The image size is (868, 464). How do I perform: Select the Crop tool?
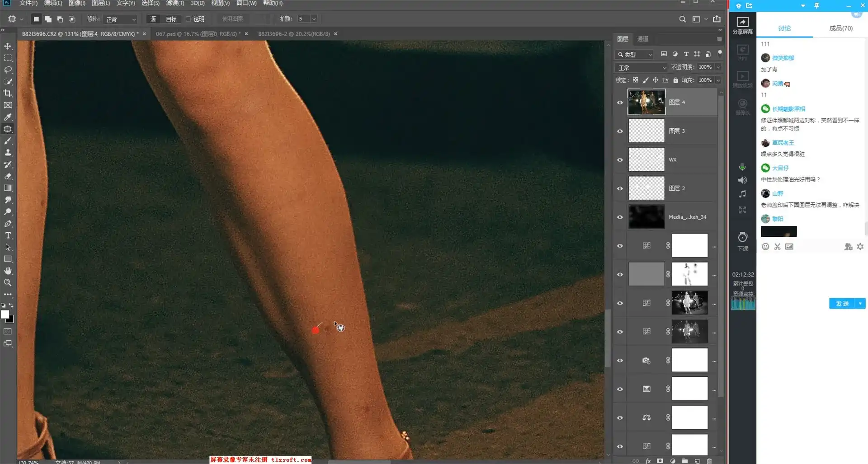(8, 93)
